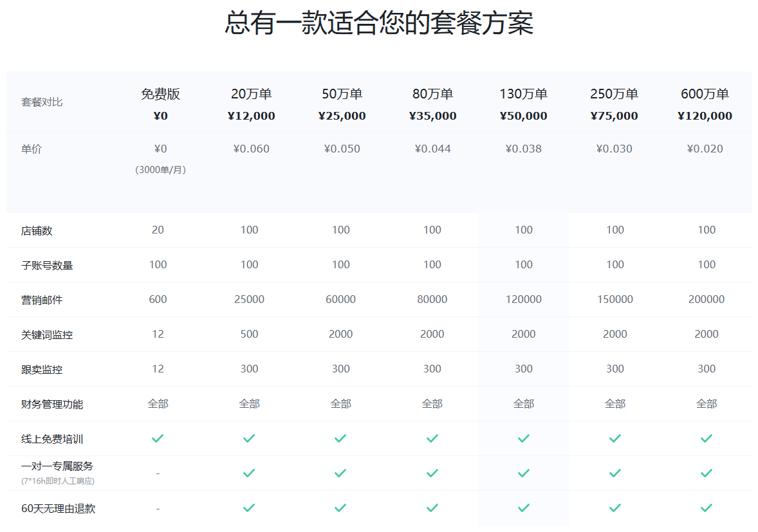Choose the 130万单 plan column header
This screenshot has height=532, width=758.
coord(524,95)
